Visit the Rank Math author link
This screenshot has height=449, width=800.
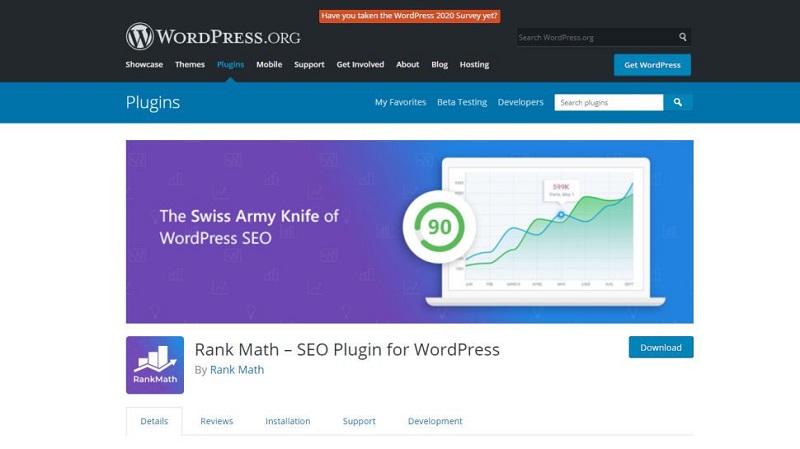237,370
